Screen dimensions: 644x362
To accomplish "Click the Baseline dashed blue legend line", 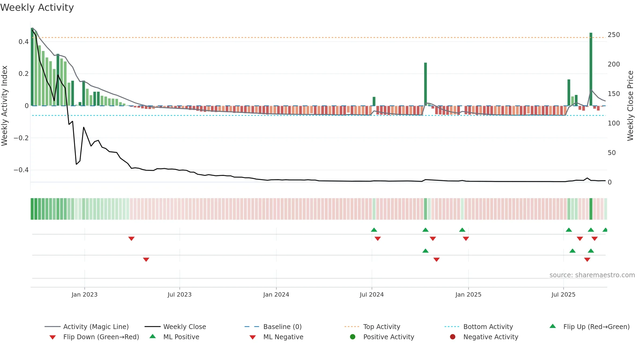I will pyautogui.click(x=252, y=327).
